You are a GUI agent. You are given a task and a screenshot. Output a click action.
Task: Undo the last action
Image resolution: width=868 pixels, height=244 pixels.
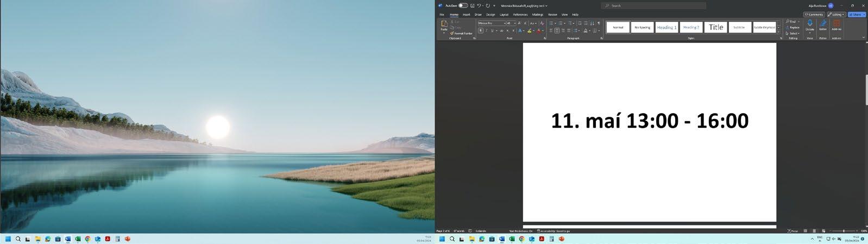pyautogui.click(x=479, y=5)
